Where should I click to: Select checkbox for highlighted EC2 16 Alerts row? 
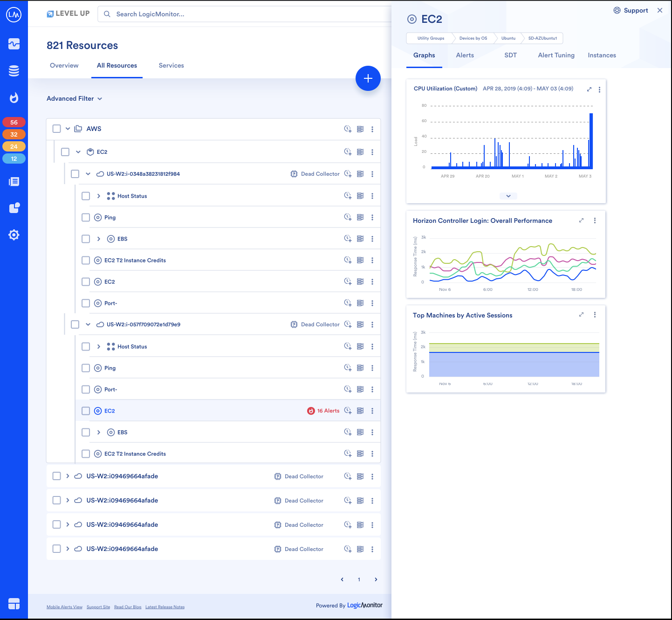86,411
